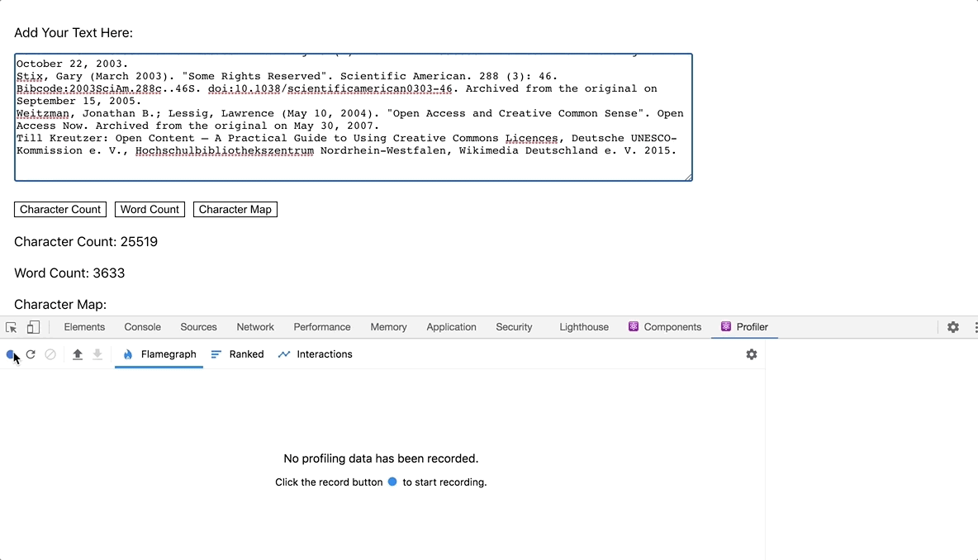This screenshot has width=978, height=560.
Task: Toggle device toolbar icon
Action: (x=33, y=327)
